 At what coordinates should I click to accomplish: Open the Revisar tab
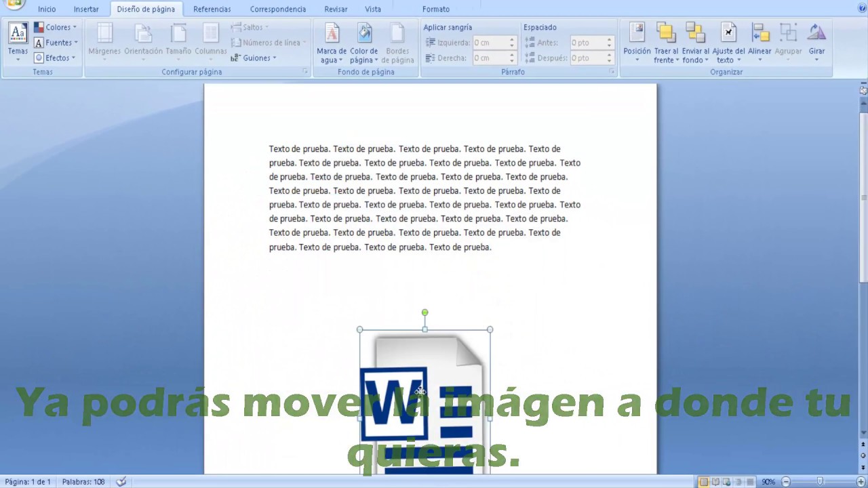pyautogui.click(x=336, y=9)
